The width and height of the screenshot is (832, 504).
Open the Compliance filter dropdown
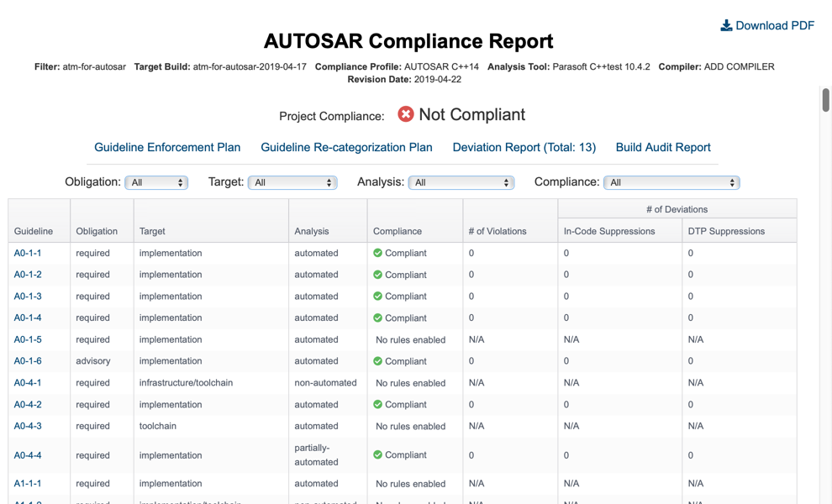[671, 182]
